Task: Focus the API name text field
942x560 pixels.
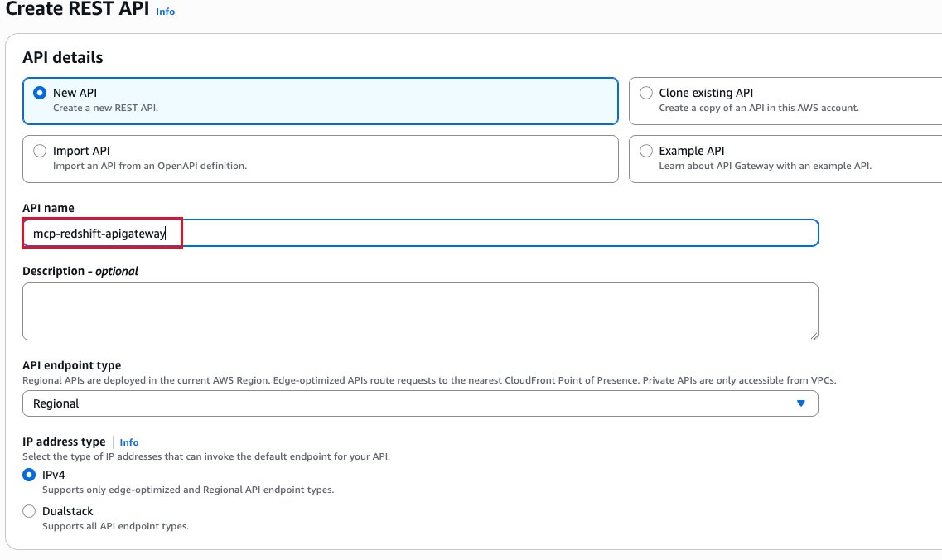Action: tap(420, 233)
